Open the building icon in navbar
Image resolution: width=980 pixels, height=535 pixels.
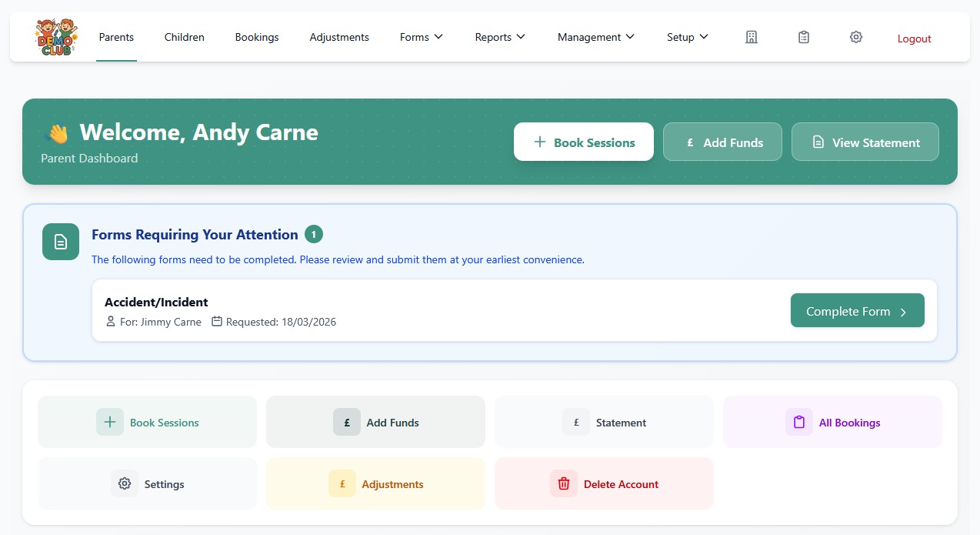tap(752, 37)
